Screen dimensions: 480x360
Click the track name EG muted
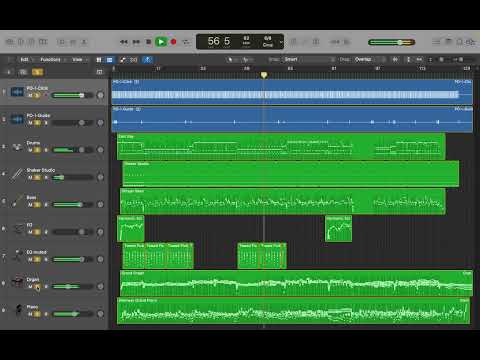[37, 252]
